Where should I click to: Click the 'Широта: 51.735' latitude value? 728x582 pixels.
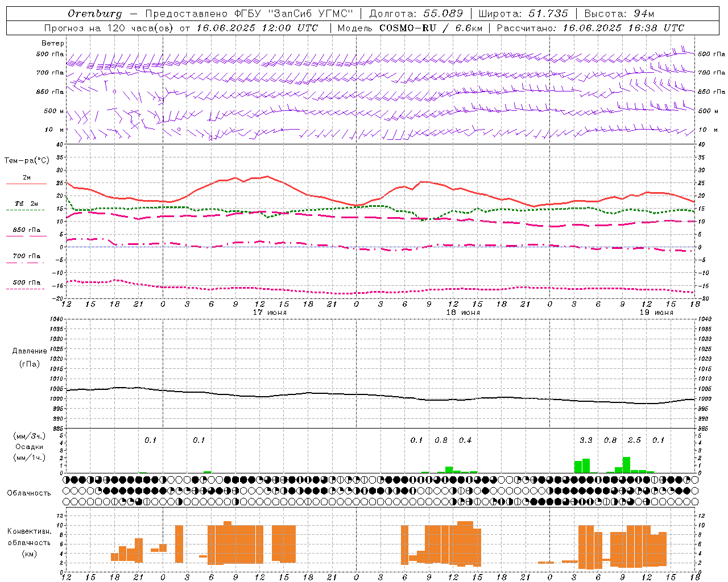click(x=523, y=14)
